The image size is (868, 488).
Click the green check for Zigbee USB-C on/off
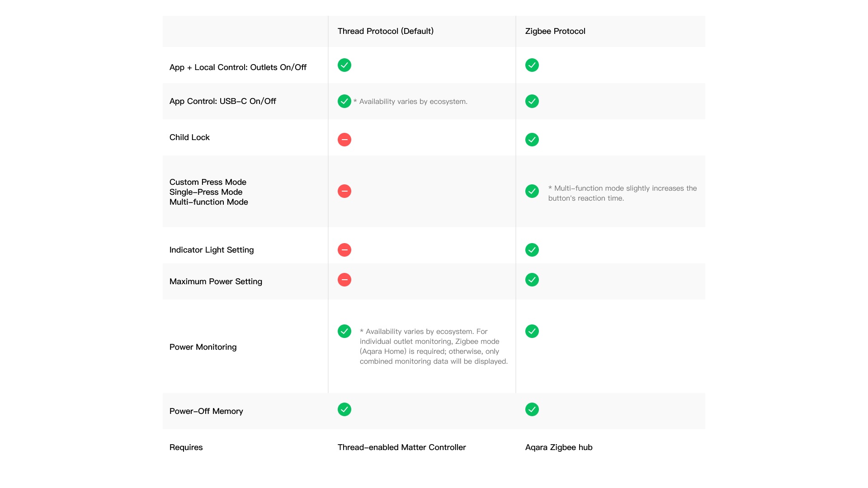click(x=532, y=101)
